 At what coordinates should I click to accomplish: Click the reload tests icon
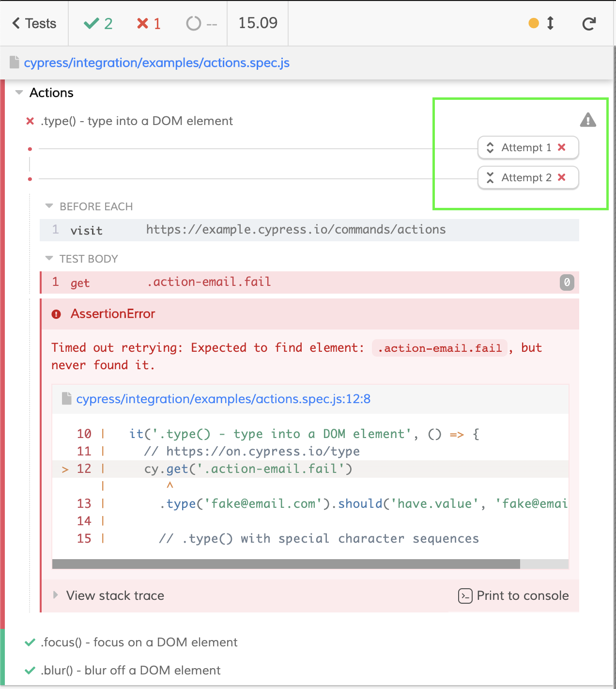(589, 23)
